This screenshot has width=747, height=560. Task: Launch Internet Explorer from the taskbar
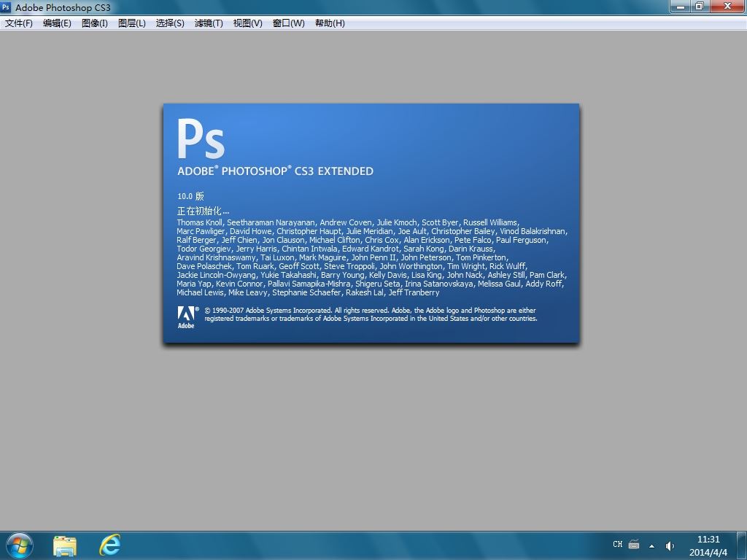coord(109,545)
